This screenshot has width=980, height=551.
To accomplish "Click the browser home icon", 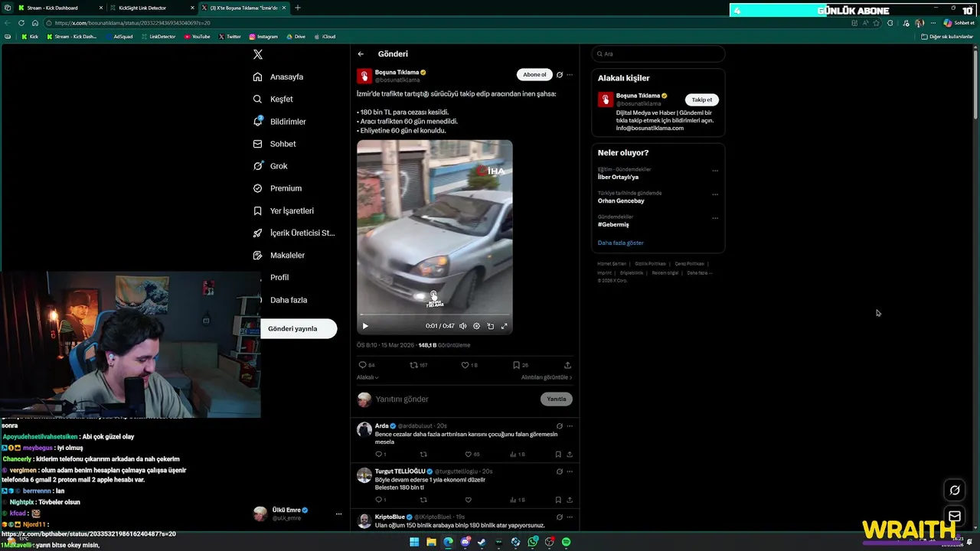I will tap(34, 23).
